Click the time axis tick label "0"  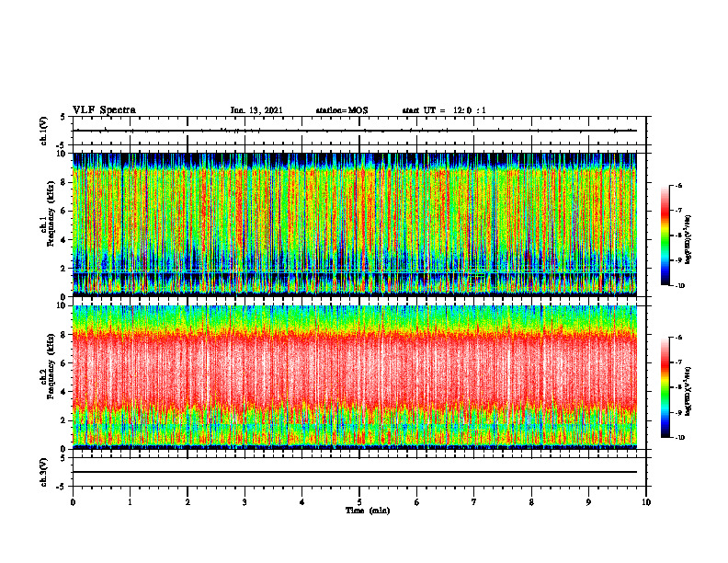point(73,502)
